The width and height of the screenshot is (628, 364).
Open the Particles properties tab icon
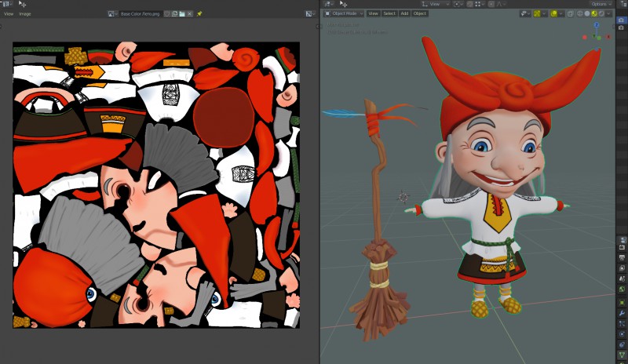coord(622,323)
